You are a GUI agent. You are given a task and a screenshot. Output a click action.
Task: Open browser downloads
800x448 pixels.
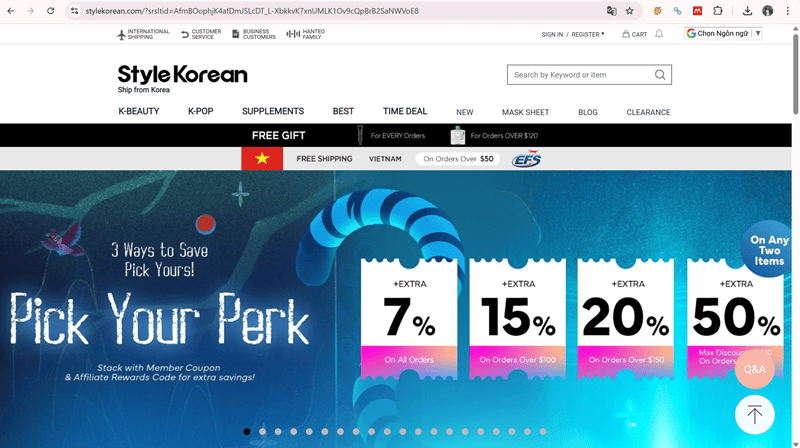pyautogui.click(x=747, y=11)
